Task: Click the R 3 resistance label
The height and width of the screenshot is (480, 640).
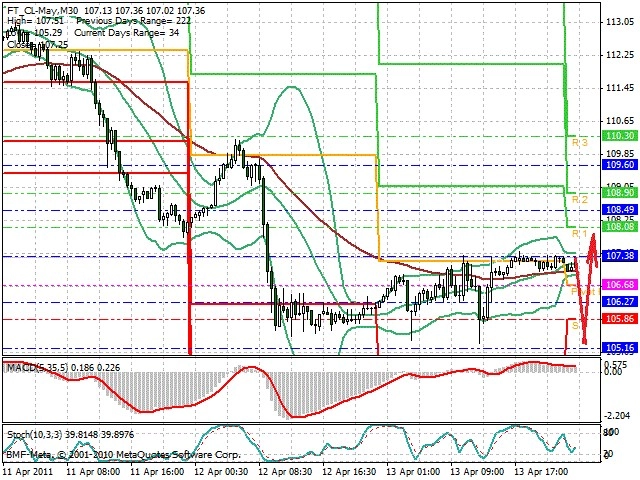Action: pos(580,142)
